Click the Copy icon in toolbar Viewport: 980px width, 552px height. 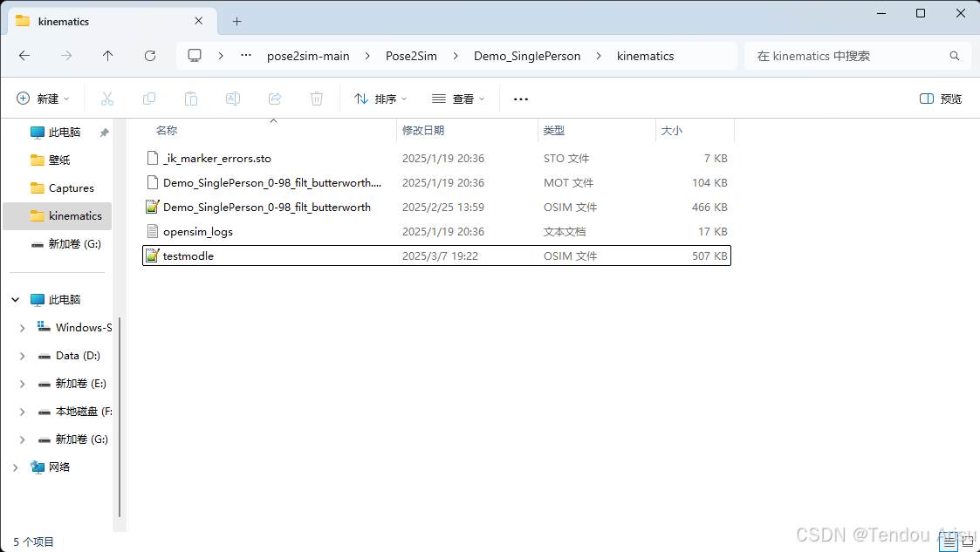[x=148, y=99]
